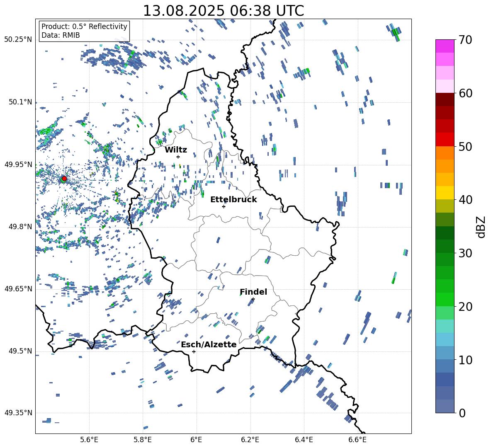The height and width of the screenshot is (448, 491).
Task: Click the 50.1°N latitude label
Action: click(x=20, y=102)
